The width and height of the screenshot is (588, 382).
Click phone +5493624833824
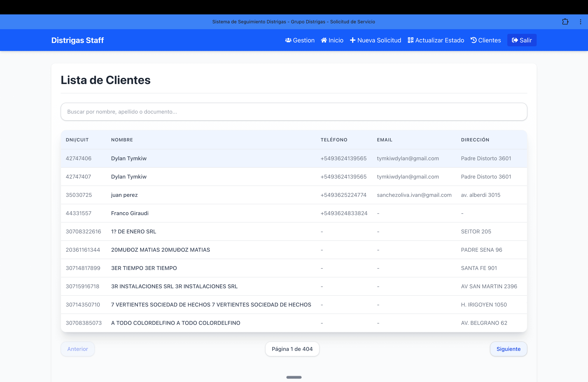click(x=344, y=213)
